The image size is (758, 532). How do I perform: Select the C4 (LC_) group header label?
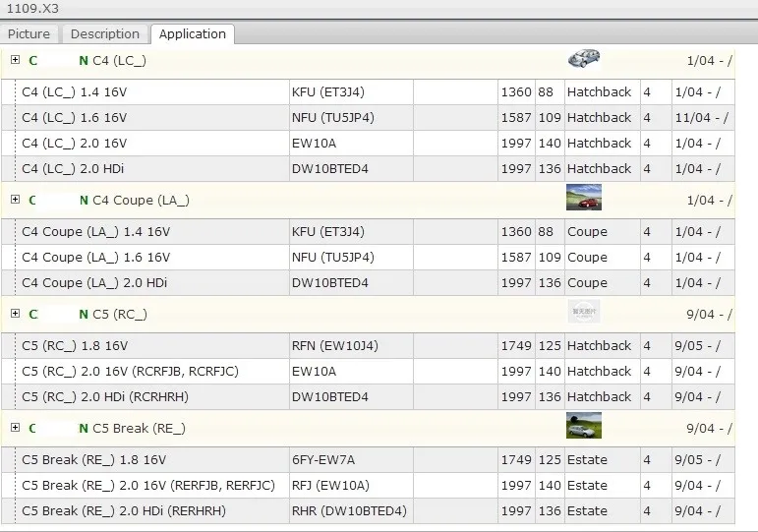tap(119, 61)
